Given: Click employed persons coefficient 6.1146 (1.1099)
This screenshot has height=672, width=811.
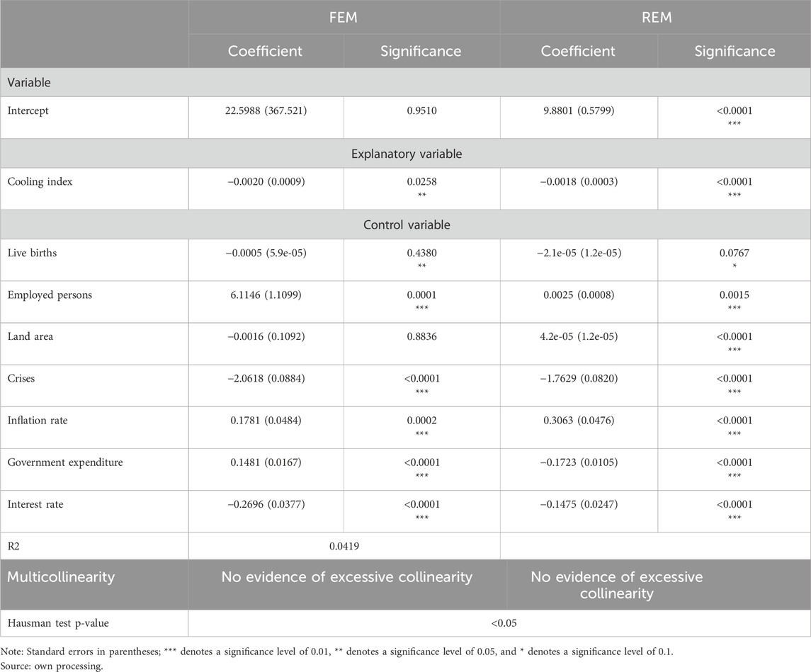Looking at the screenshot, I should [266, 295].
